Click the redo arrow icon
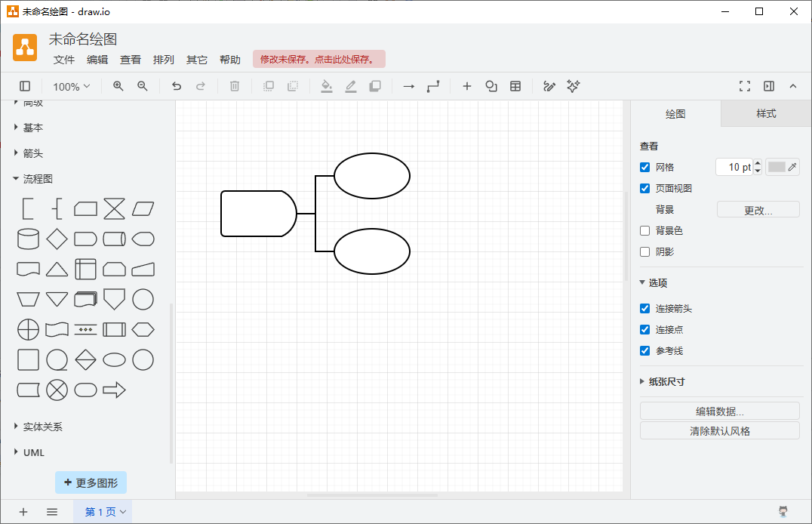The height and width of the screenshot is (524, 812). 201,86
